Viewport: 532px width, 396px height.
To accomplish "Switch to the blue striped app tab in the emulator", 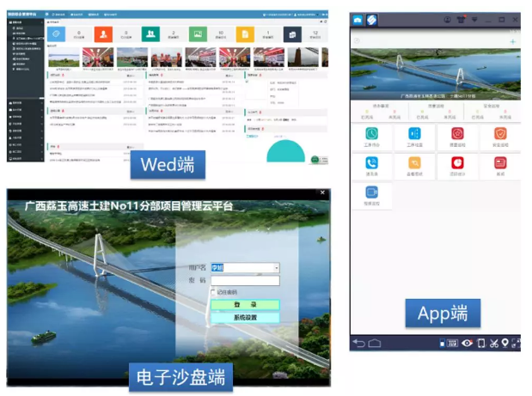I will tap(372, 20).
